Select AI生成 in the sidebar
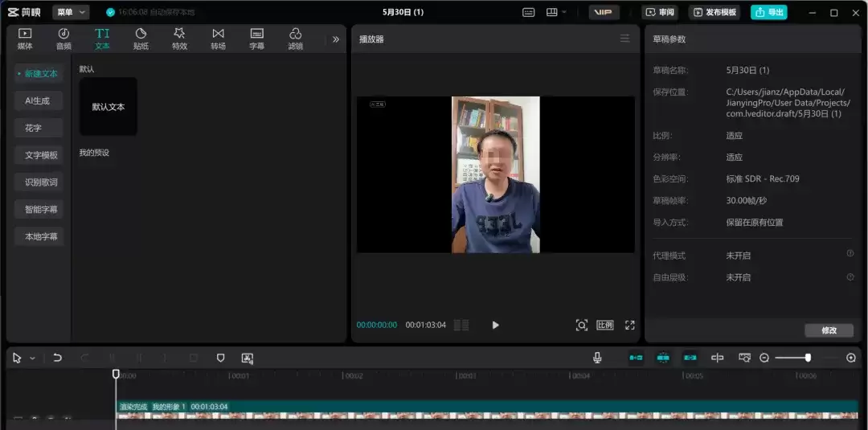This screenshot has width=868, height=430. click(39, 100)
